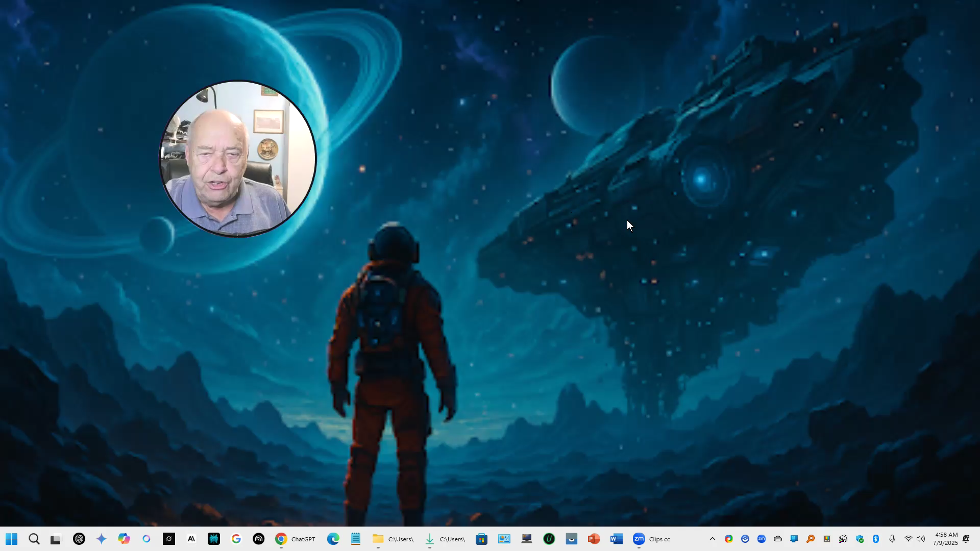Switch to the Chrome ChatGPT window
The width and height of the screenshot is (980, 551).
pyautogui.click(x=295, y=539)
